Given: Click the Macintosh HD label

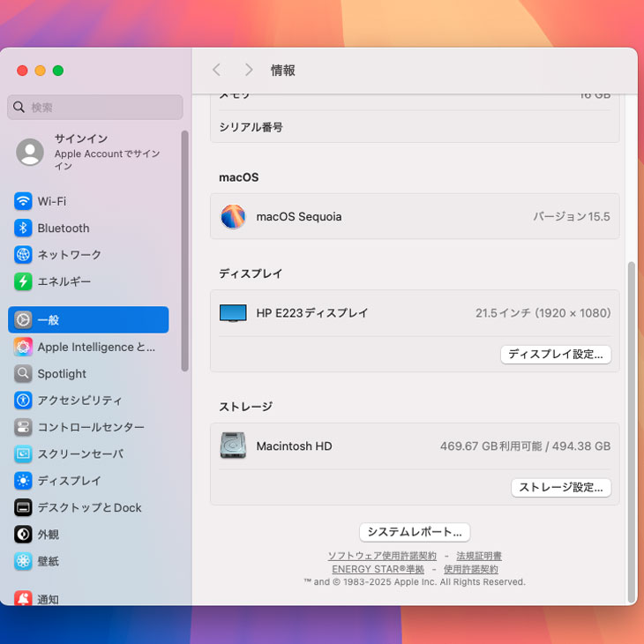Looking at the screenshot, I should pos(294,446).
